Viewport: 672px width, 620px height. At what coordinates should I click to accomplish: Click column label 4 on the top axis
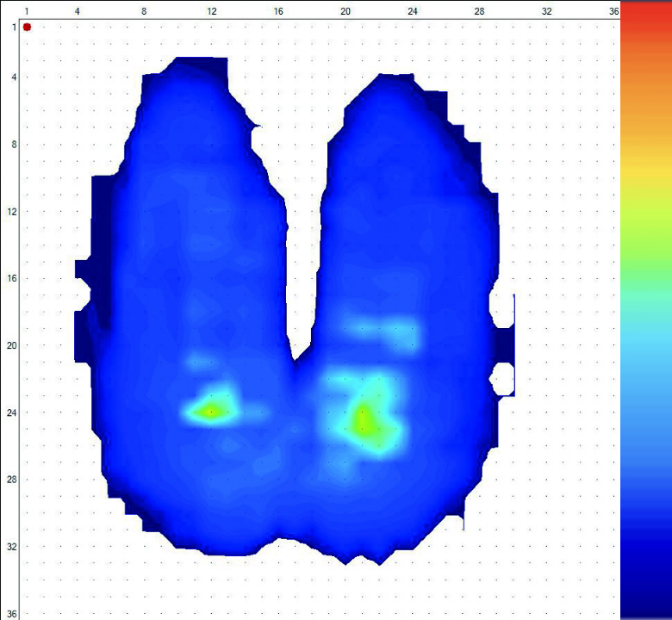[x=78, y=11]
